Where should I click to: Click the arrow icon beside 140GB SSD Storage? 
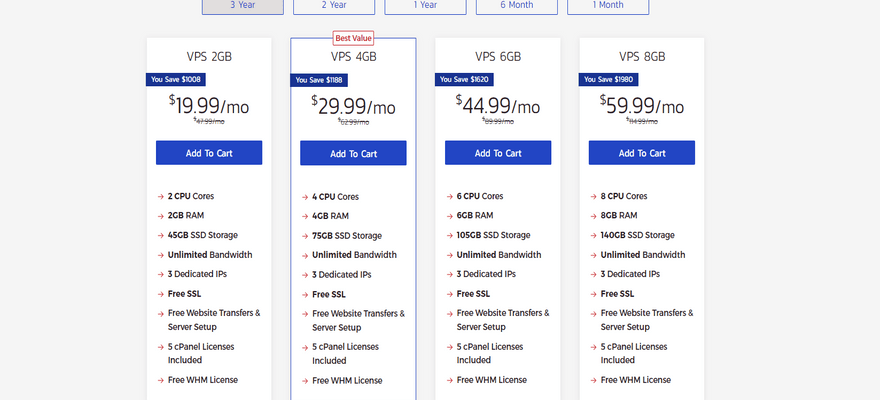coord(594,236)
